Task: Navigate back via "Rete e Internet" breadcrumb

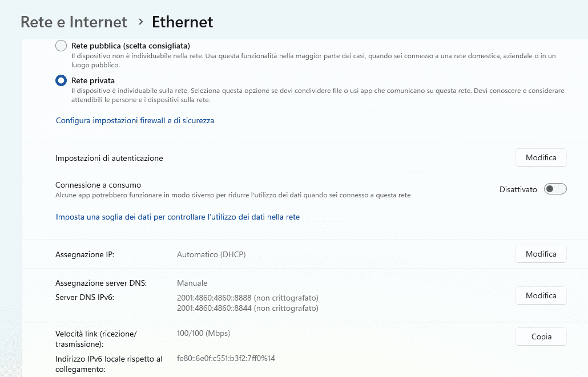Action: pos(74,22)
